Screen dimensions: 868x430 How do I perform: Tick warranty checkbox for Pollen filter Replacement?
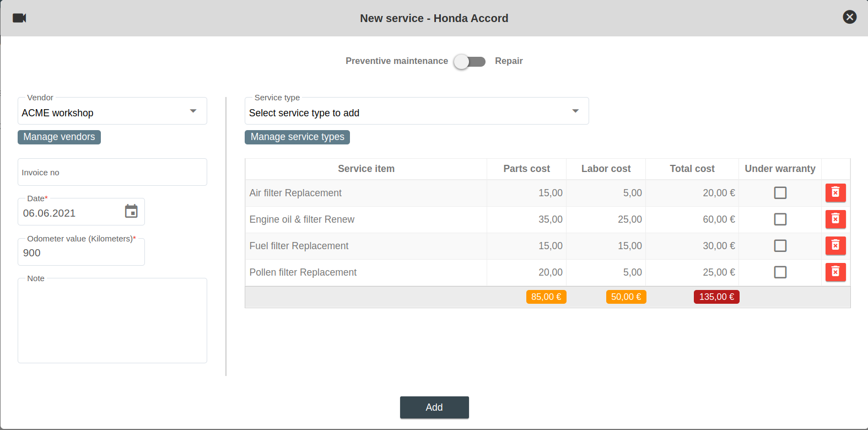tap(780, 272)
